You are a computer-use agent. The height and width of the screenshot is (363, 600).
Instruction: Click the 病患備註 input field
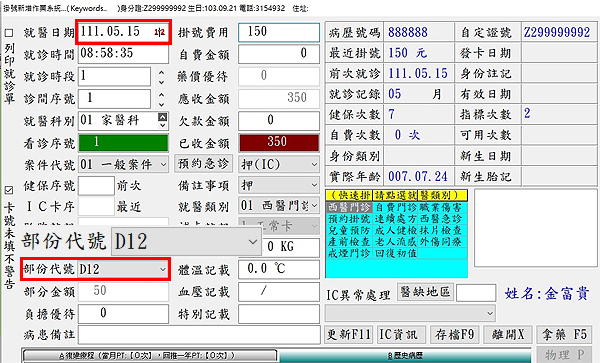point(199,335)
